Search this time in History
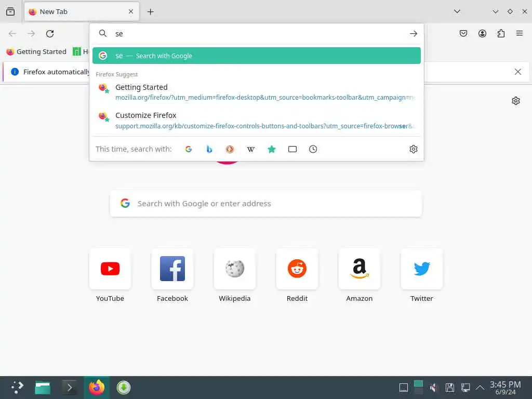 pos(313,149)
